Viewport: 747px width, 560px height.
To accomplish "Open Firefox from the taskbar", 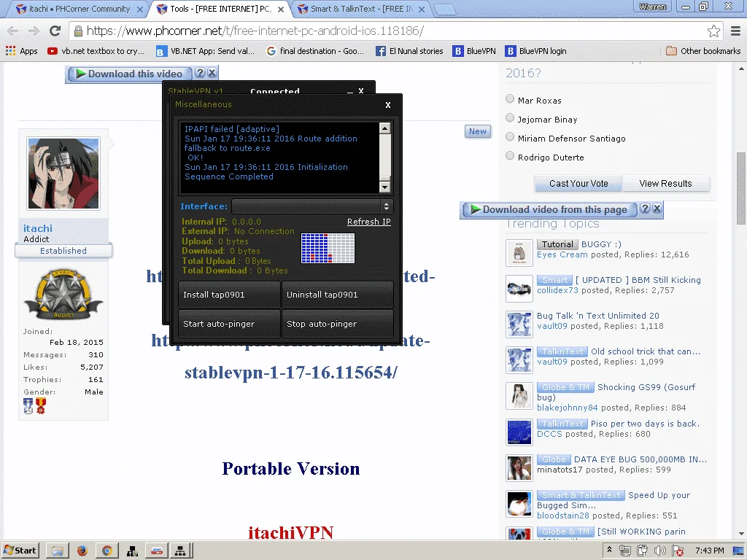I will (82, 551).
